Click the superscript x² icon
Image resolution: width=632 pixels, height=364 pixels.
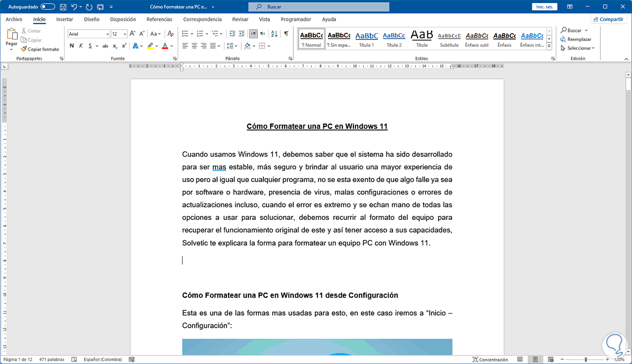tap(124, 46)
